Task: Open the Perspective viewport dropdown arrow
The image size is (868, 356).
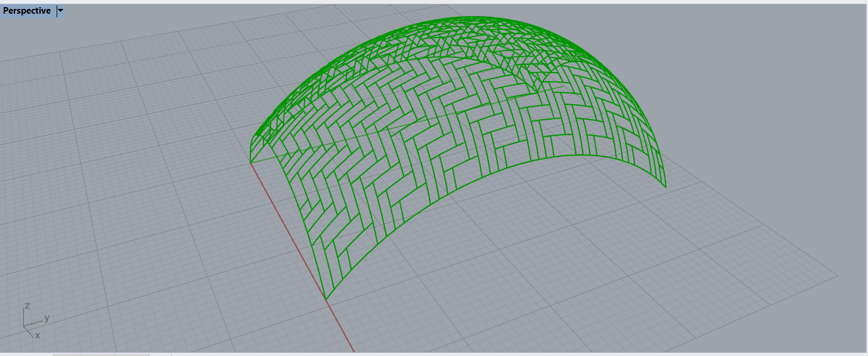Action: click(x=61, y=11)
